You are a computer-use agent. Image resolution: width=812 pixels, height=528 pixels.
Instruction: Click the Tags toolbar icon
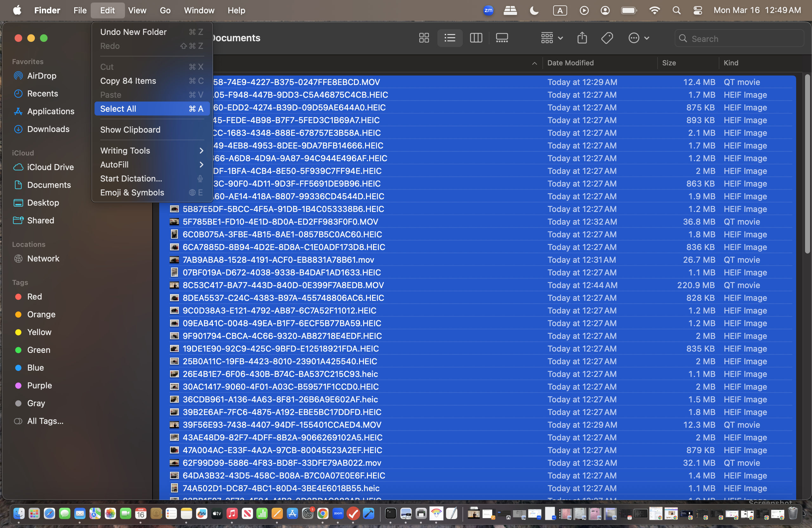(607, 38)
